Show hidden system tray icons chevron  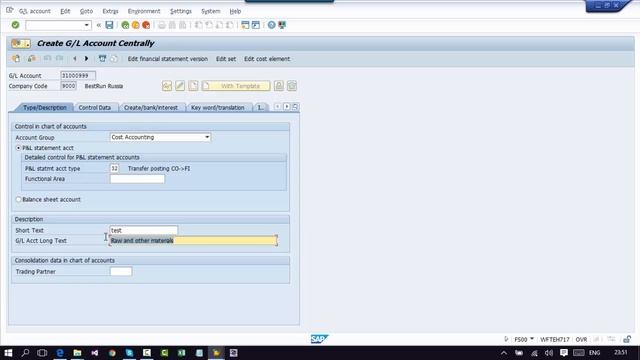point(504,353)
